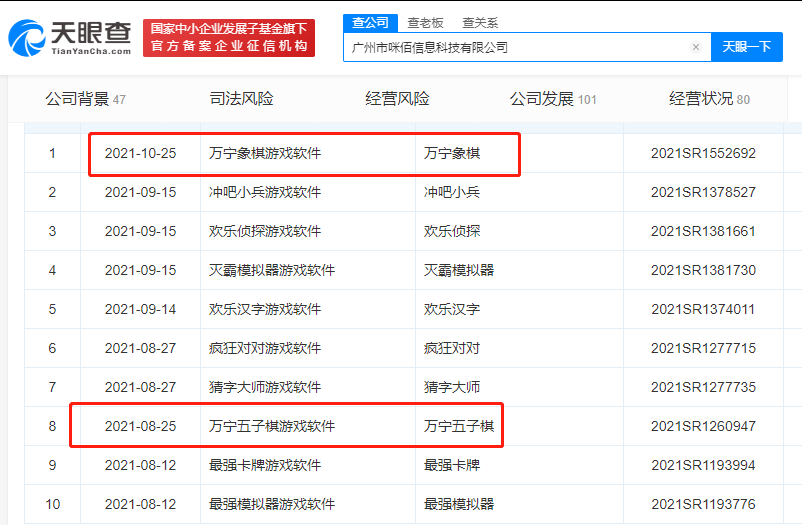Viewport: 802px width, 525px height.
Task: Open the 司法风险 section tab
Action: [241, 99]
